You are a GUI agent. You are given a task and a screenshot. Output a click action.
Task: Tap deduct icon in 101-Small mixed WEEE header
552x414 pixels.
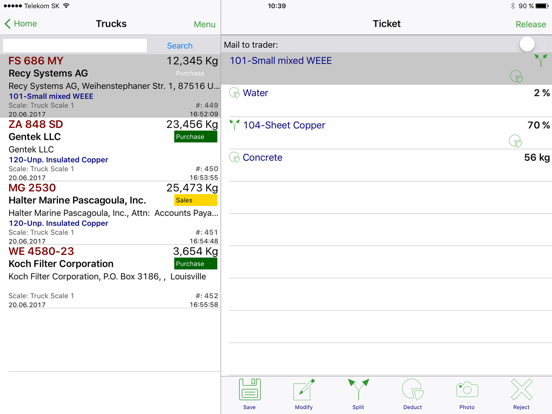516,76
